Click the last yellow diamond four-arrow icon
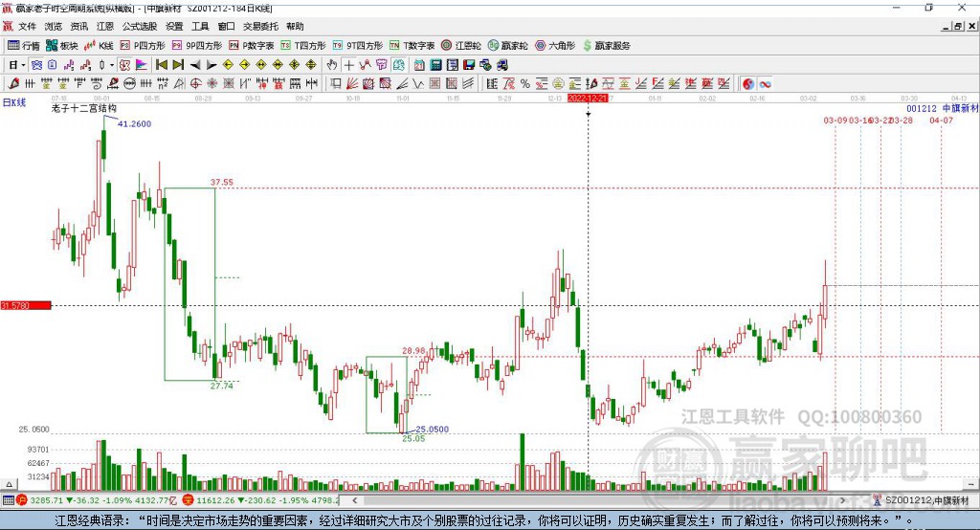The image size is (980, 530). click(311, 65)
